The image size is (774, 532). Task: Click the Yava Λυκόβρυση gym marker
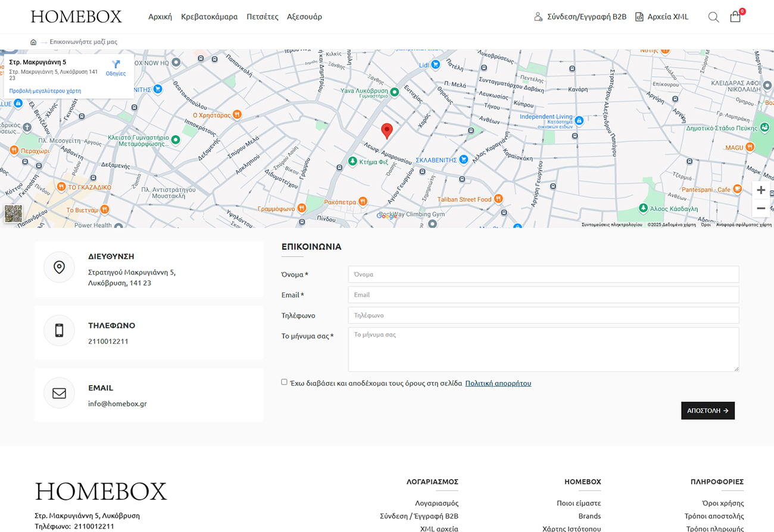394,92
